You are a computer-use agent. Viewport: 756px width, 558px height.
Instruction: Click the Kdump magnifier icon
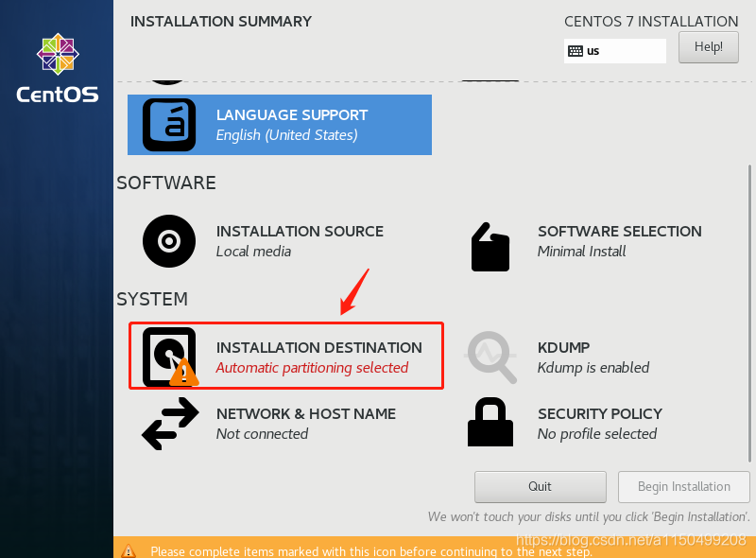click(x=490, y=357)
